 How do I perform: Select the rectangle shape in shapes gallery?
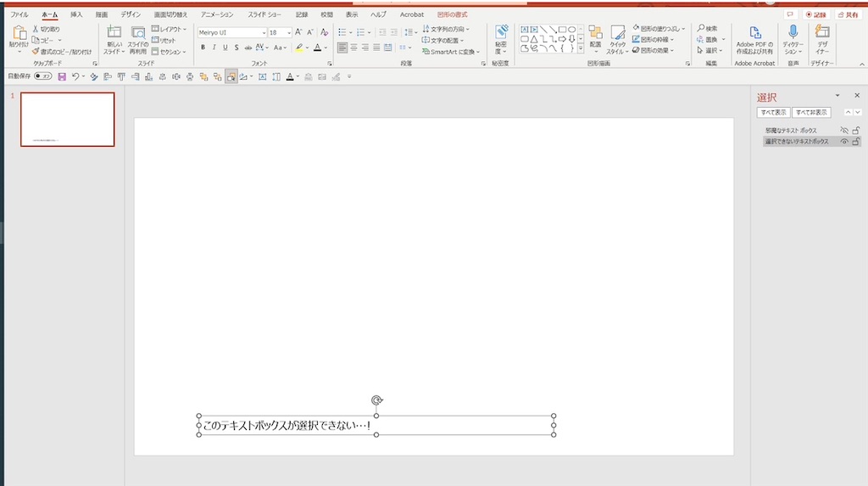(562, 30)
